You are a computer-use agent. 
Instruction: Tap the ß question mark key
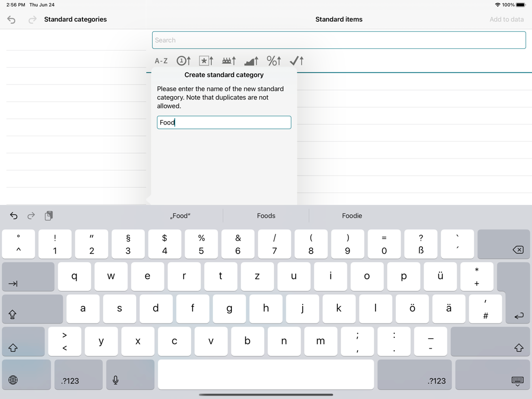point(421,244)
